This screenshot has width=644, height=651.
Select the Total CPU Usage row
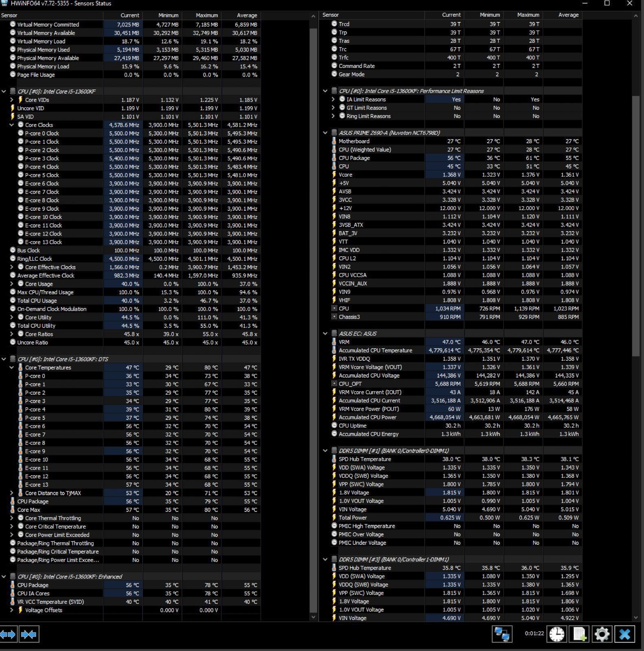[x=130, y=300]
